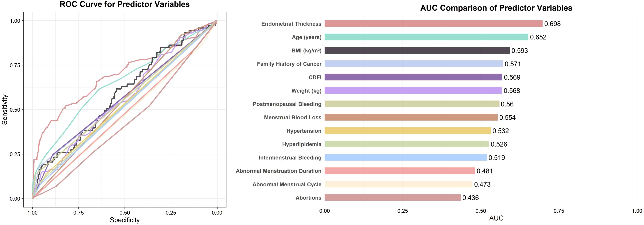The width and height of the screenshot is (644, 225).
Task: Select the Abnormal Menstrual Cycle label
Action: [287, 185]
